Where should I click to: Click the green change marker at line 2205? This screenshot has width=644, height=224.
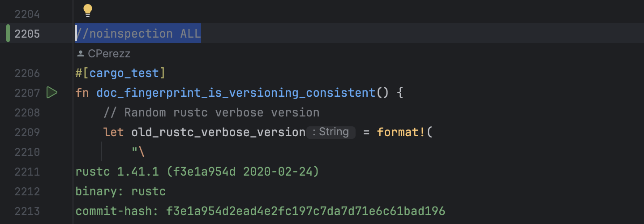click(8, 34)
